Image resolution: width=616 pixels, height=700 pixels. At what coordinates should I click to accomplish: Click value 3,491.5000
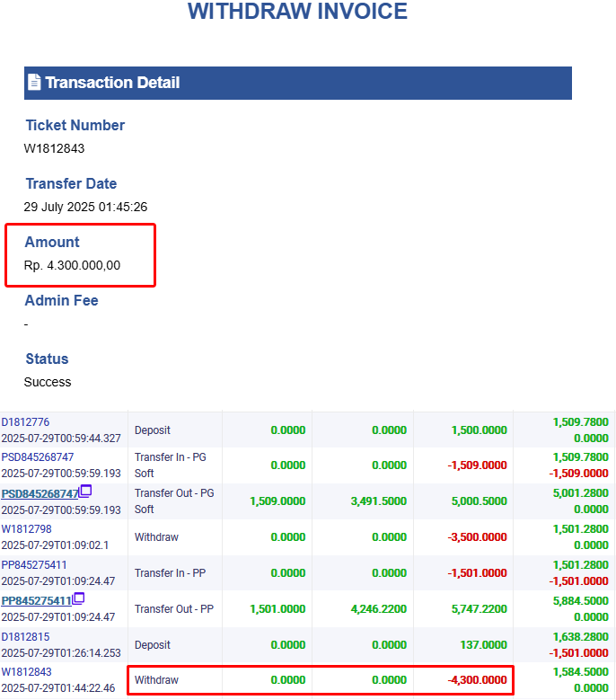click(x=379, y=501)
